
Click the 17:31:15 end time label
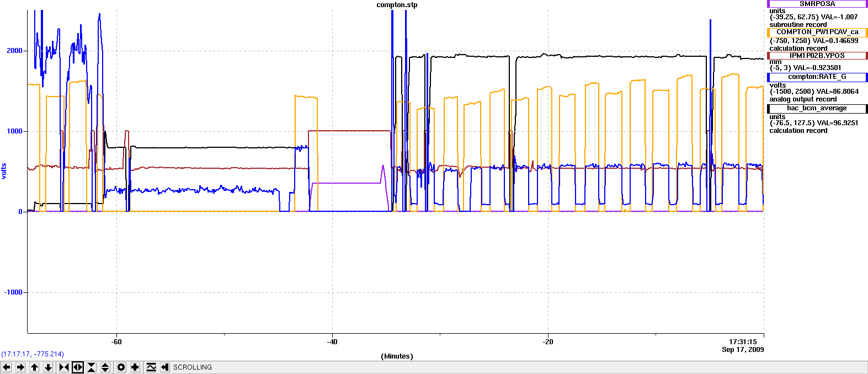[x=743, y=342]
